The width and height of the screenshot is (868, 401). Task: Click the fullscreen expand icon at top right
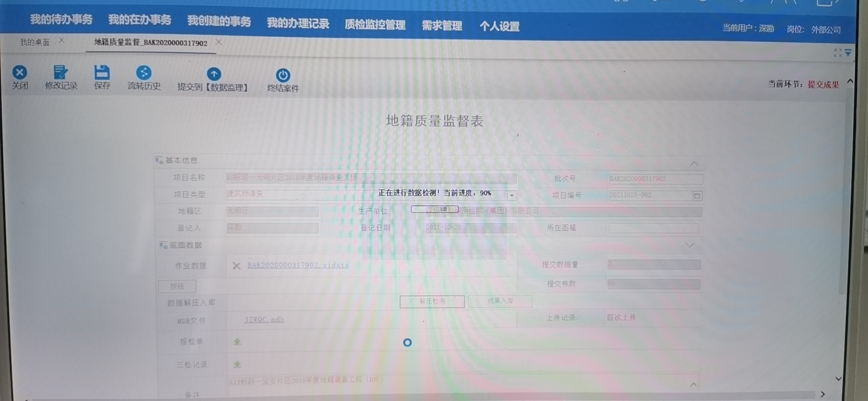[x=837, y=53]
